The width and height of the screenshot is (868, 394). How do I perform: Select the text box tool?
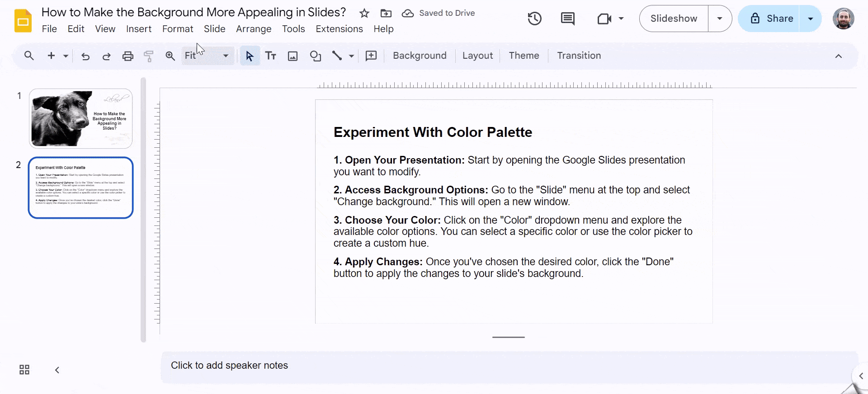271,56
